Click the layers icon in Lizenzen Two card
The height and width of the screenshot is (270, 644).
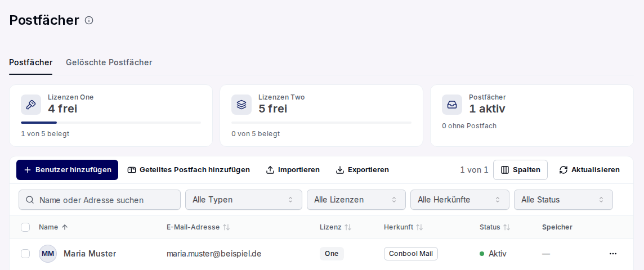[241, 105]
